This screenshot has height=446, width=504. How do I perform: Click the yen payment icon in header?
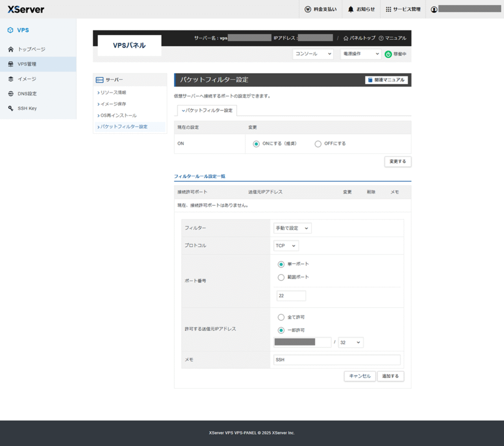[x=308, y=9]
